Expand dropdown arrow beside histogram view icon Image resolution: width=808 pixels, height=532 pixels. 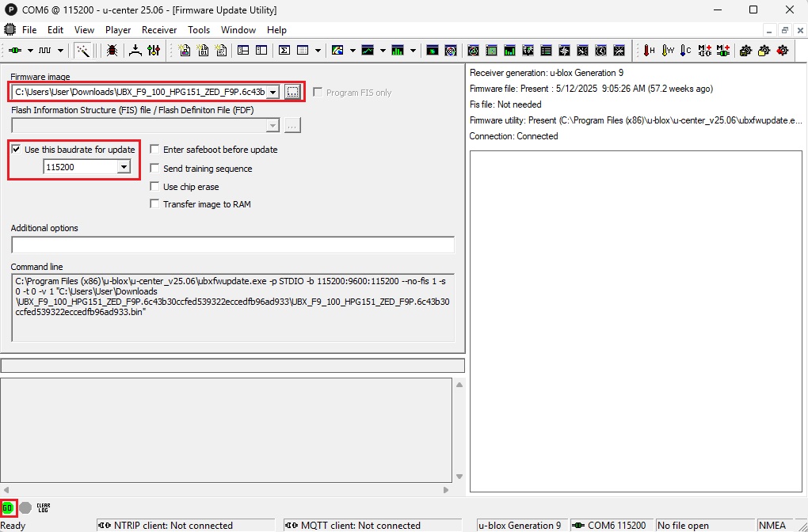(413, 51)
